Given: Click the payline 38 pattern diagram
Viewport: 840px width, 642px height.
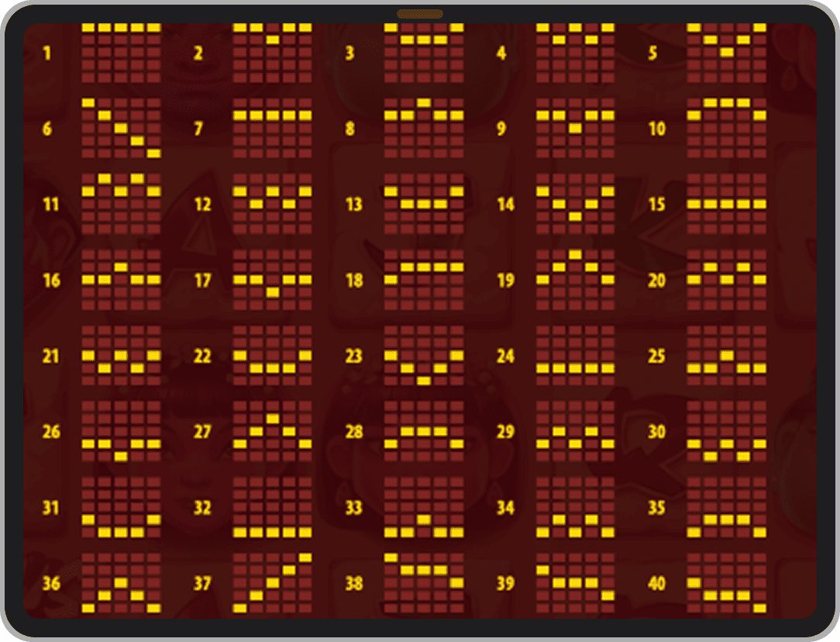Looking at the screenshot, I should pyautogui.click(x=423, y=582).
